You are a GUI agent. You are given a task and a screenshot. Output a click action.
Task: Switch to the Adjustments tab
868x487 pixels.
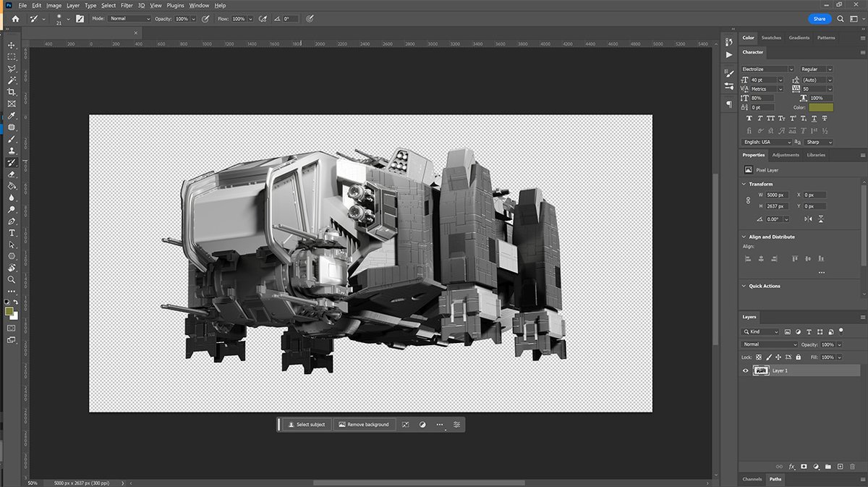click(x=786, y=155)
